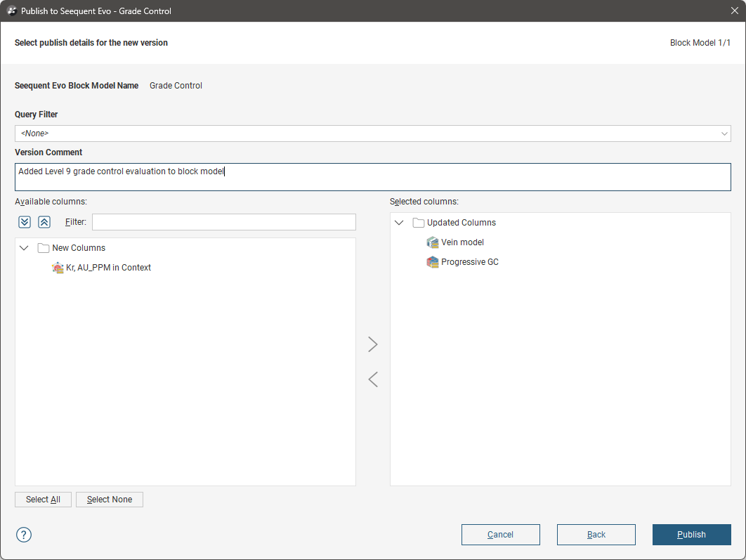Click the New Columns folder icon

pos(44,248)
